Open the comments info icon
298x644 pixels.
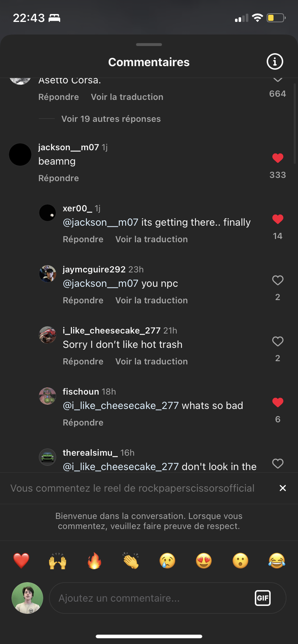click(x=275, y=62)
